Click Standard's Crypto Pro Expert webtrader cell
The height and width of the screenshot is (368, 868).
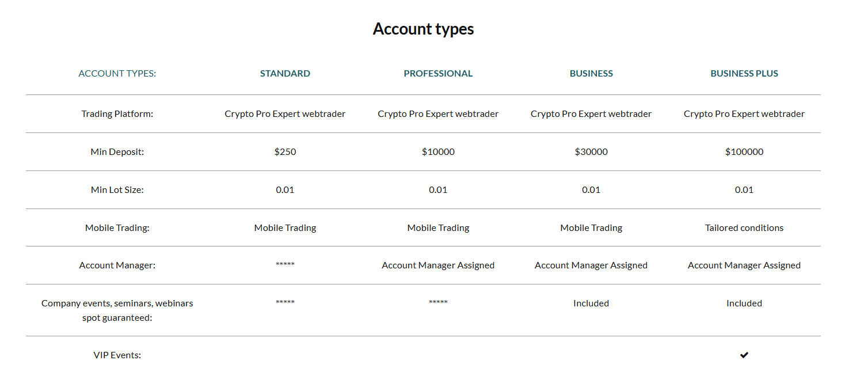[285, 114]
